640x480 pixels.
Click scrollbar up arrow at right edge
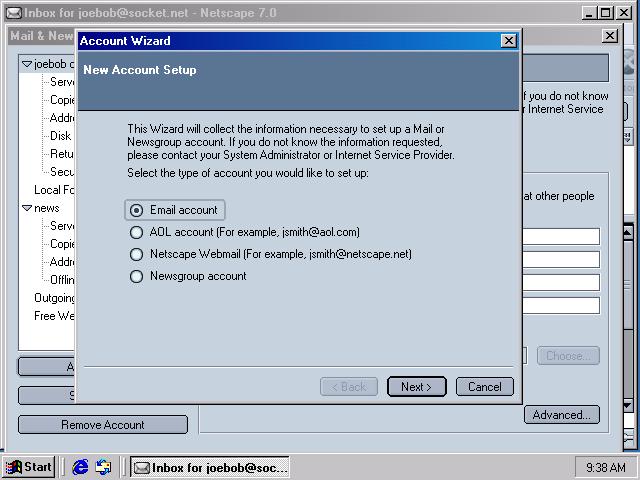[628, 233]
